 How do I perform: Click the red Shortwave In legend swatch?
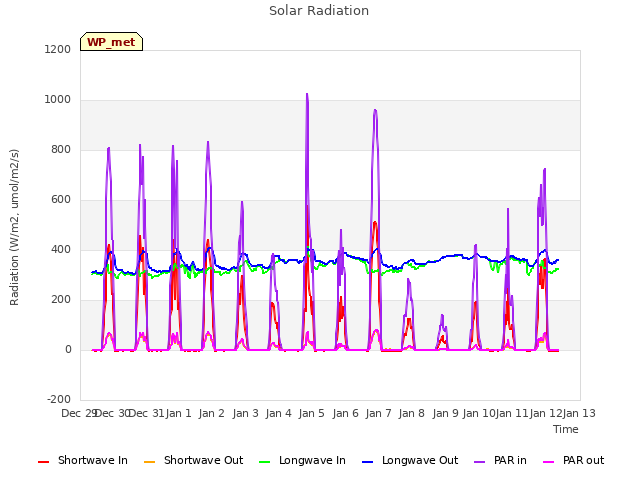43,462
